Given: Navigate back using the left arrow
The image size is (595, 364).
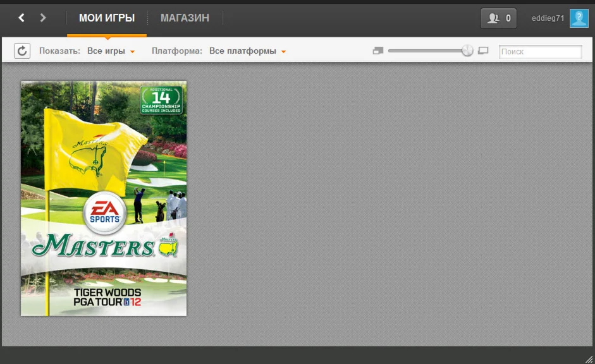Looking at the screenshot, I should pos(21,18).
